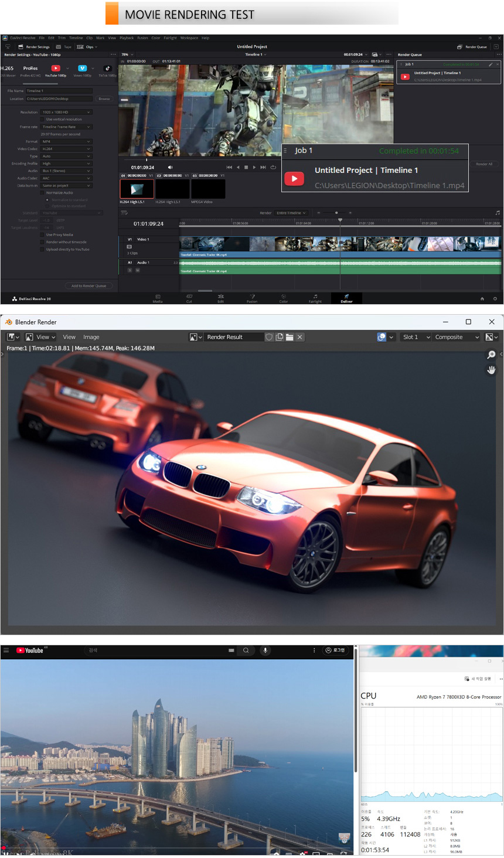Click the Browse button next to Location
This screenshot has height=858, width=504.
pyautogui.click(x=104, y=98)
